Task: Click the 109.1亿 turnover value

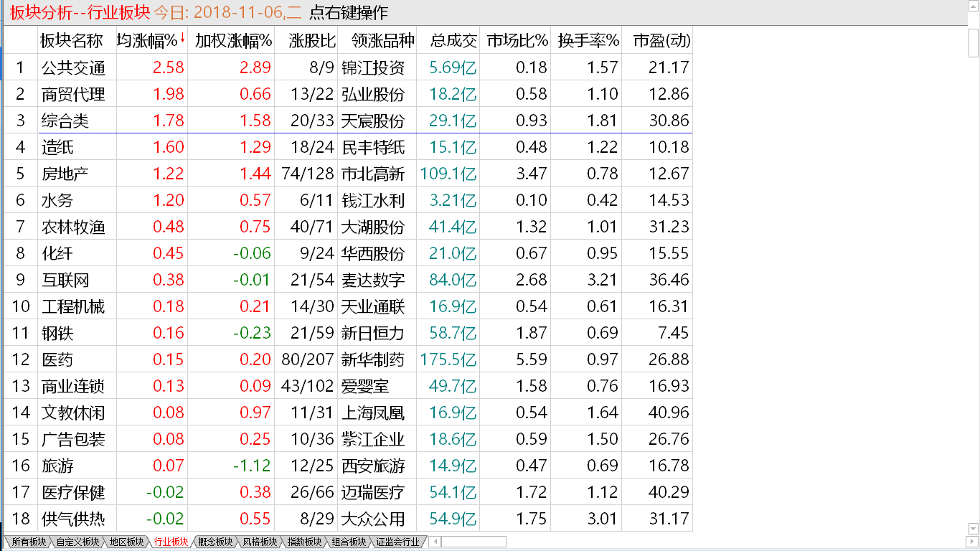Action: [448, 174]
